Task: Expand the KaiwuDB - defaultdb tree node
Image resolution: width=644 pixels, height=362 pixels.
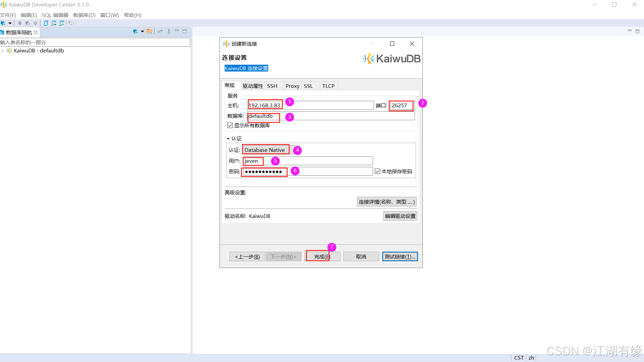Action: 3,51
